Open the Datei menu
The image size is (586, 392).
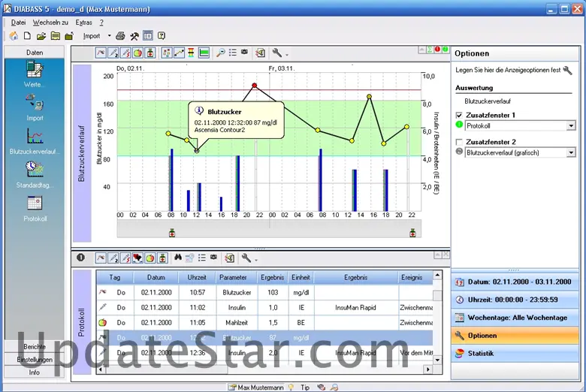coord(18,23)
